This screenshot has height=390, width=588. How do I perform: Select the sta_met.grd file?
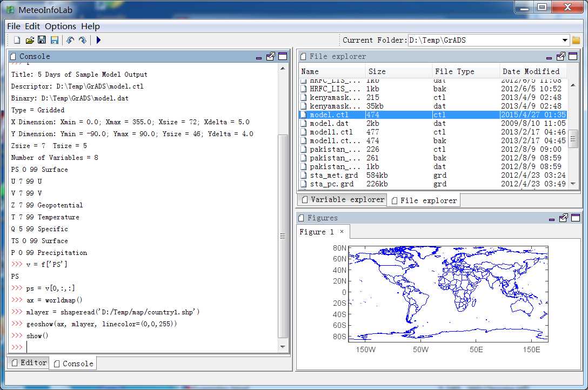pos(333,175)
